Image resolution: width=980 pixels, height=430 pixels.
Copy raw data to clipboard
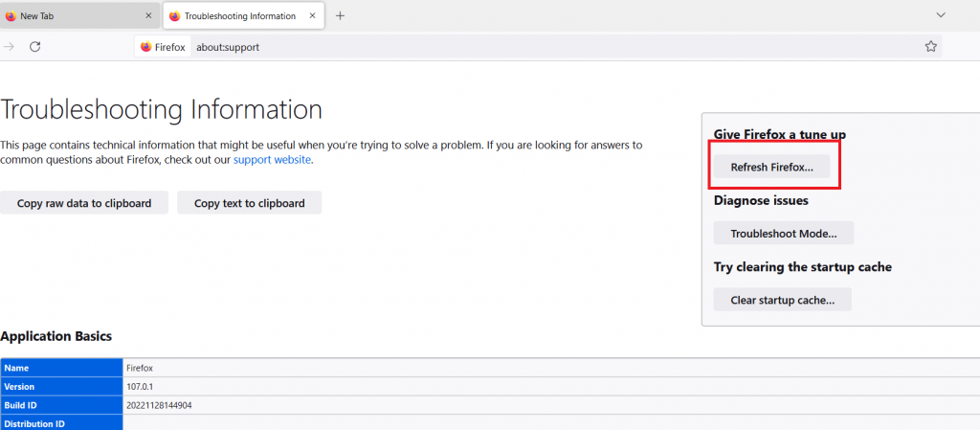click(84, 203)
